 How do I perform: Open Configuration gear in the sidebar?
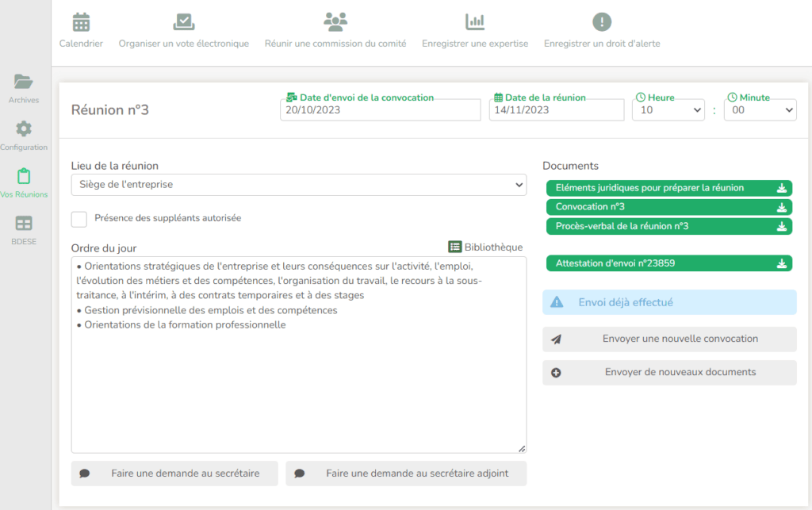24,128
